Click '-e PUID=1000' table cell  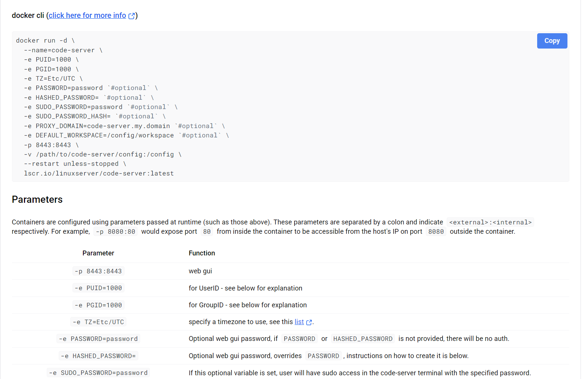pos(98,288)
